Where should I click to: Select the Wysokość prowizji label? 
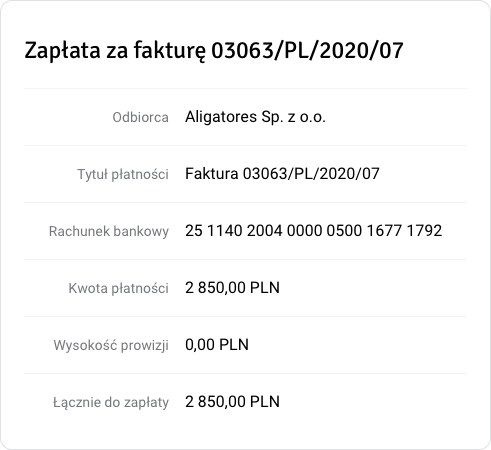111,345
